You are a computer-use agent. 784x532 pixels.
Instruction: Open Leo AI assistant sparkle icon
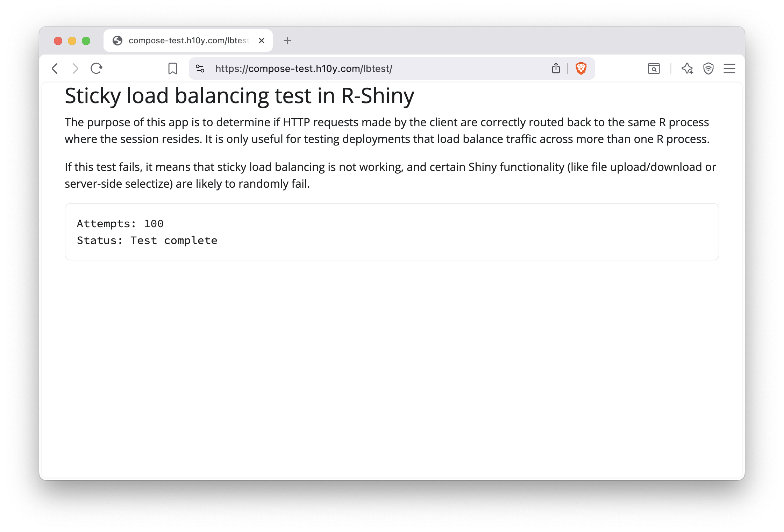(x=687, y=69)
